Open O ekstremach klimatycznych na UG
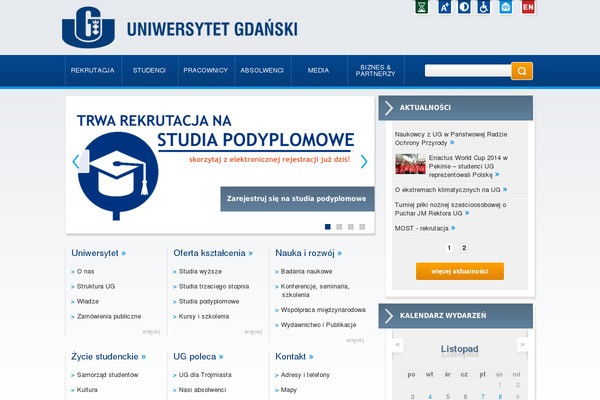Screen dimensions: 600x400 (451, 190)
